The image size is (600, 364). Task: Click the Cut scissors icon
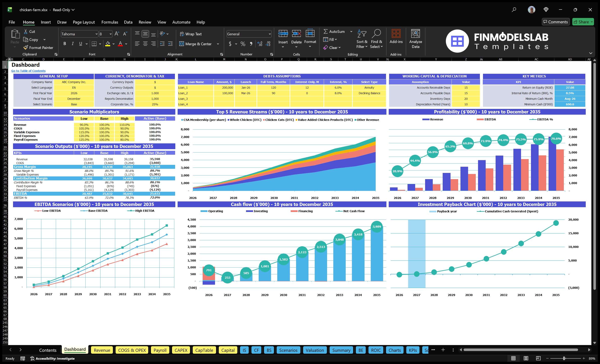[26, 31]
